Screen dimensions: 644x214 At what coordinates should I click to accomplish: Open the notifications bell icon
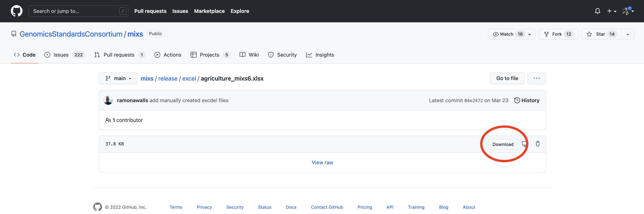[x=597, y=11]
